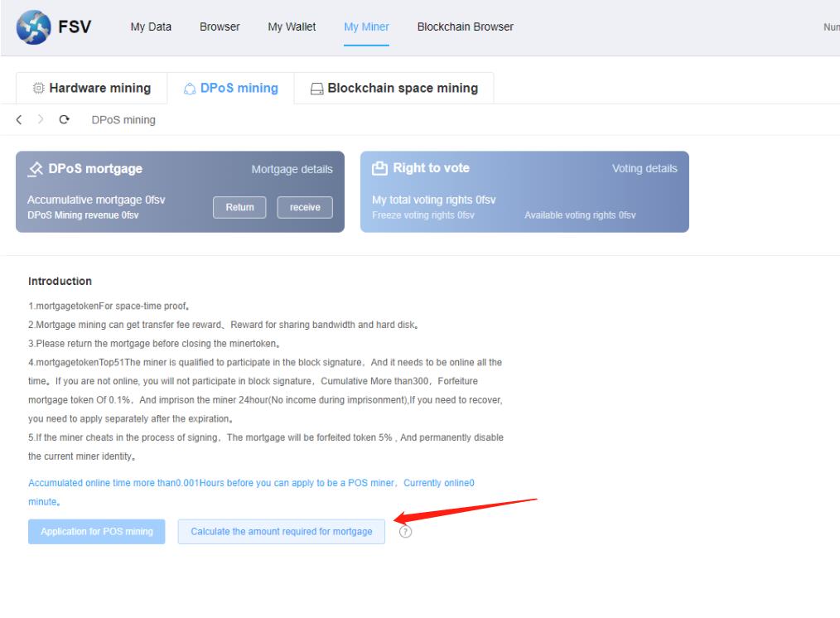Go to My Wallet
The height and width of the screenshot is (618, 840).
[x=292, y=27]
